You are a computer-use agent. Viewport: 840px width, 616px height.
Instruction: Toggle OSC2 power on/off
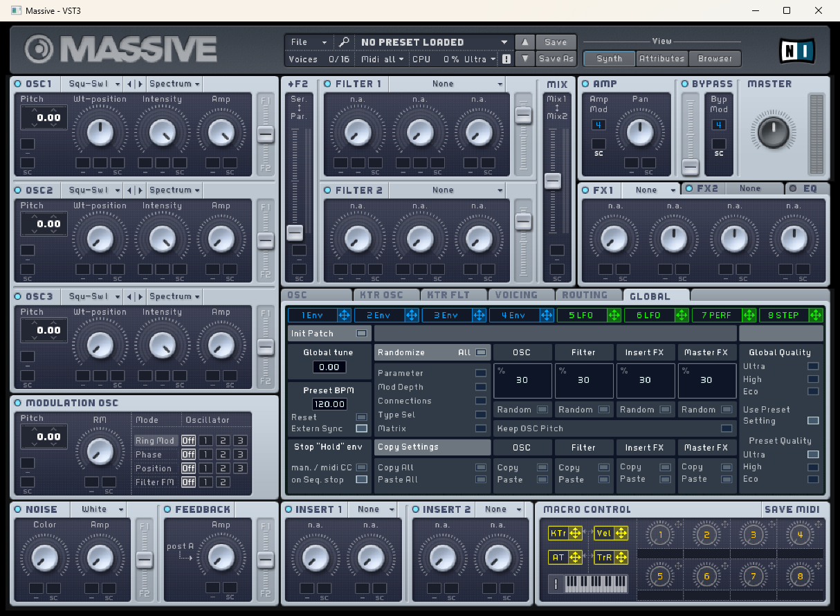coord(18,190)
